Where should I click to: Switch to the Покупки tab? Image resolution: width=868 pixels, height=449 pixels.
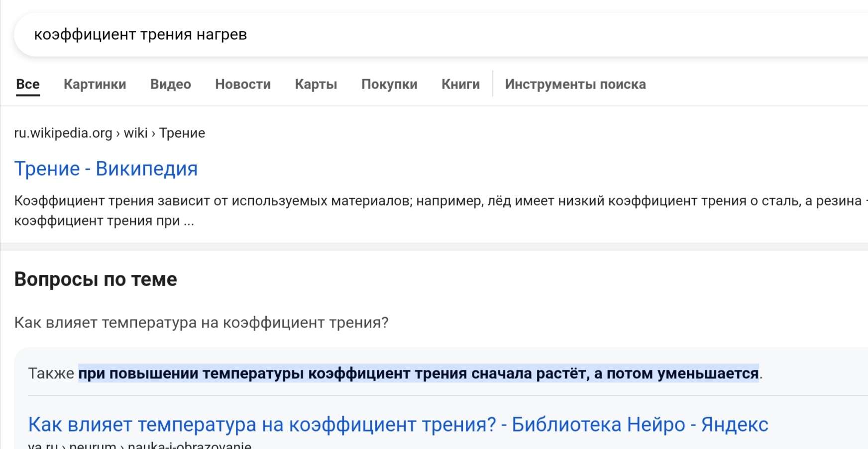click(389, 84)
